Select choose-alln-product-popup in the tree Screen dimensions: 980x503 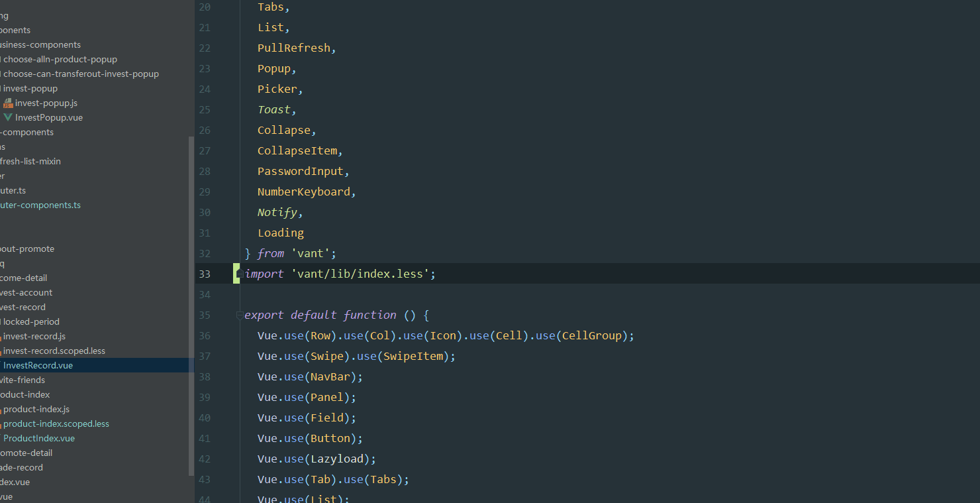[58, 59]
